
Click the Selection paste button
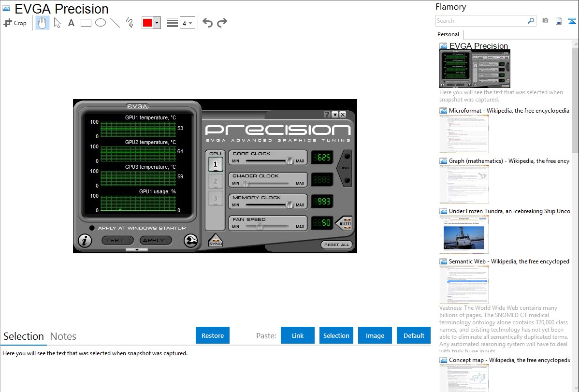pyautogui.click(x=336, y=335)
